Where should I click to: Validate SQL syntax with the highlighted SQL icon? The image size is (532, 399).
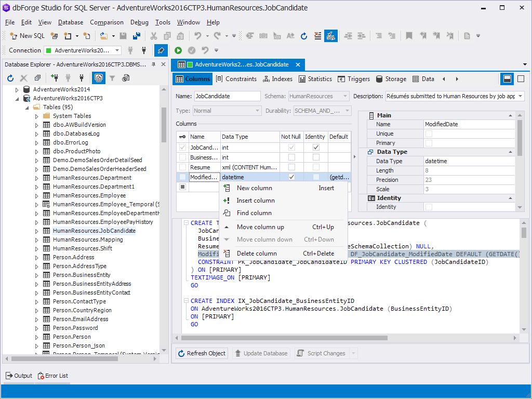click(331, 35)
